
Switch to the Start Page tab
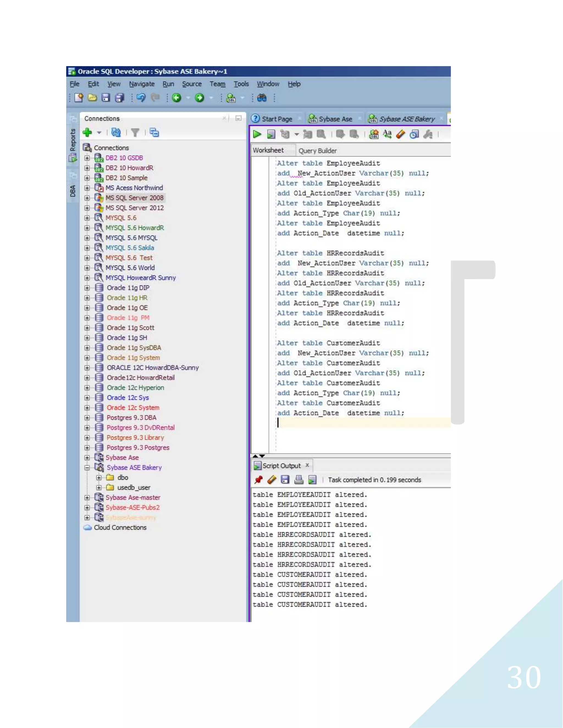[277, 119]
